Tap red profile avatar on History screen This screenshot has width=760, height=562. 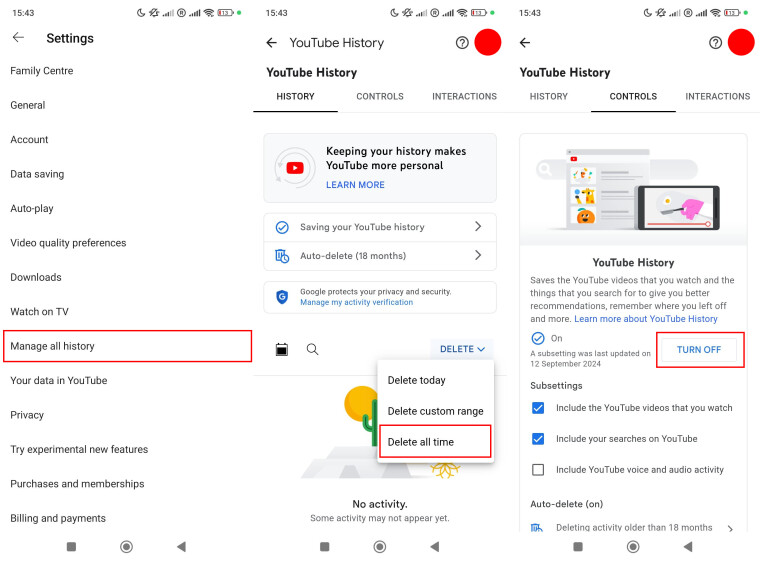[488, 42]
